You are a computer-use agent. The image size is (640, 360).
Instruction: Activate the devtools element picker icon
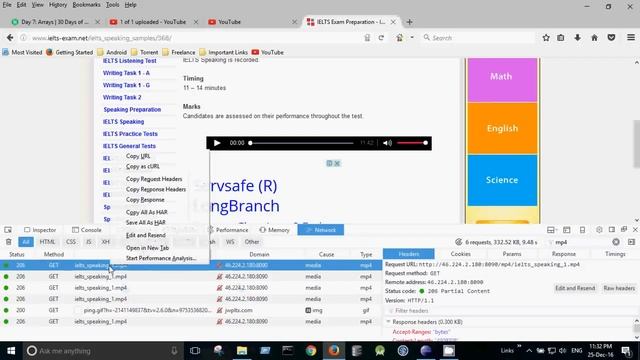point(8,230)
